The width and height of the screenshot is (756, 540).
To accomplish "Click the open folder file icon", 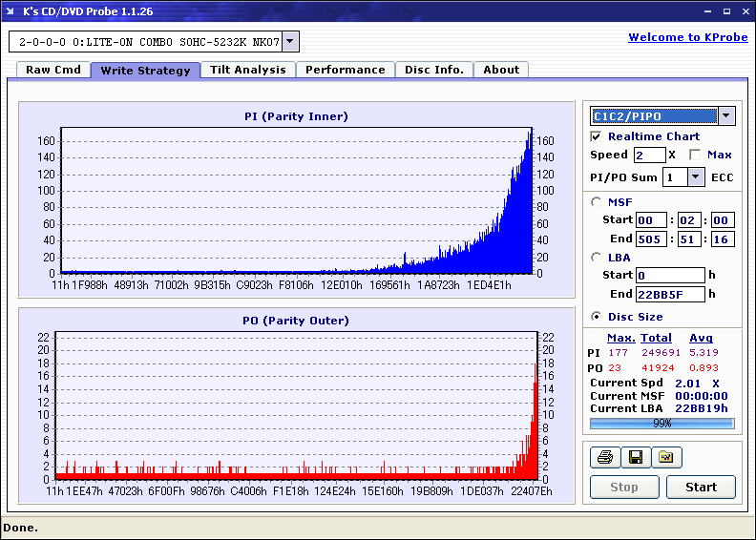I will tap(666, 457).
